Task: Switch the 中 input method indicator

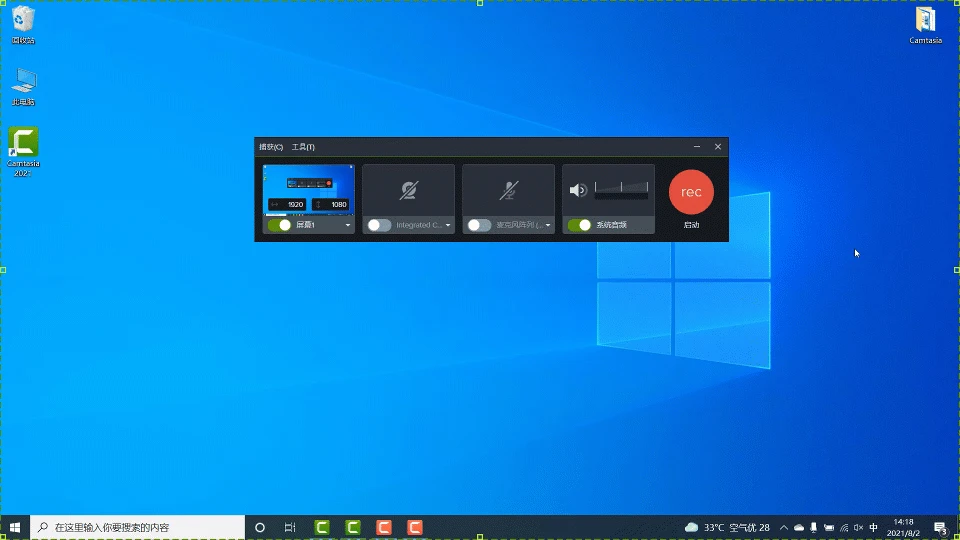Action: pos(874,527)
